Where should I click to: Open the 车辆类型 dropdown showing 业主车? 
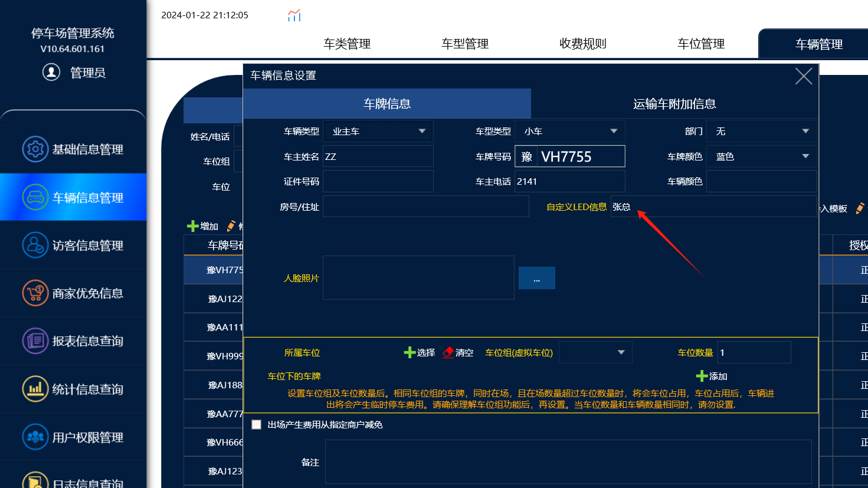(x=378, y=131)
